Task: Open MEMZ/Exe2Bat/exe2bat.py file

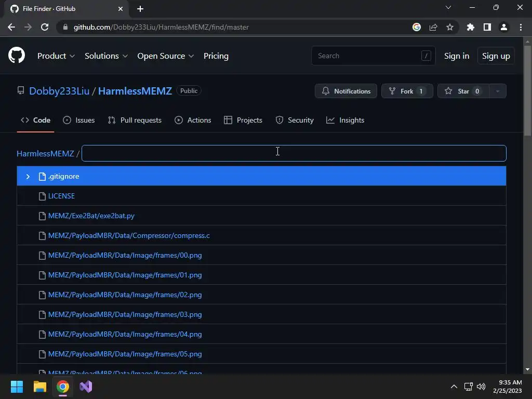Action: tap(91, 216)
